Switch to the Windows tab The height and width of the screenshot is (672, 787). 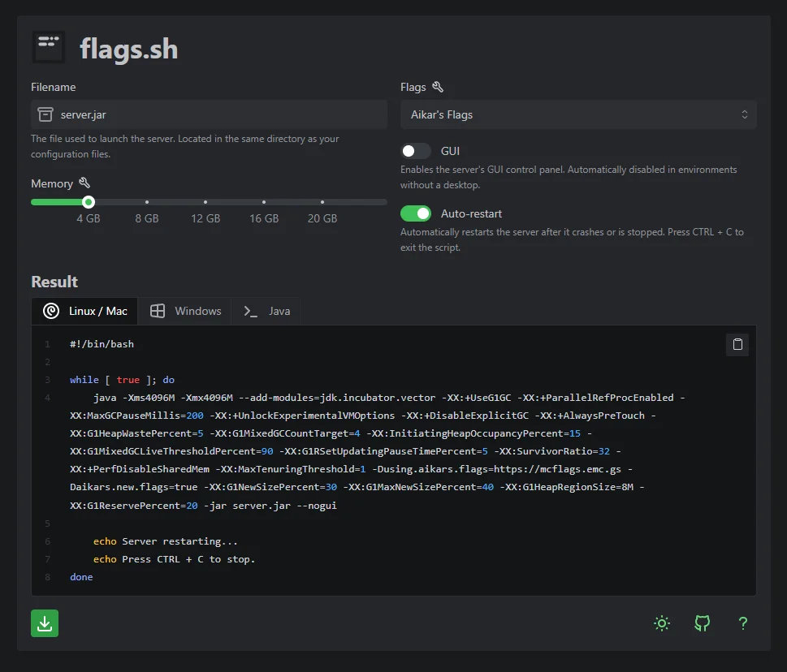click(184, 311)
